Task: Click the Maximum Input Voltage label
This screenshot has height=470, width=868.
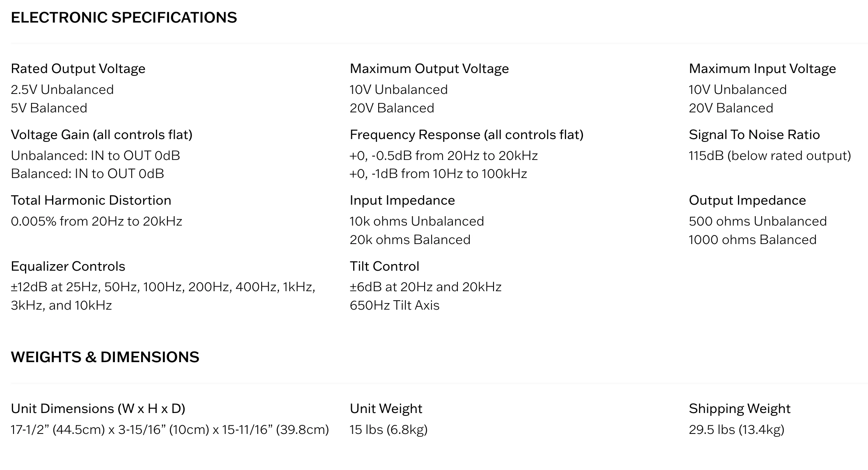Action: (762, 68)
